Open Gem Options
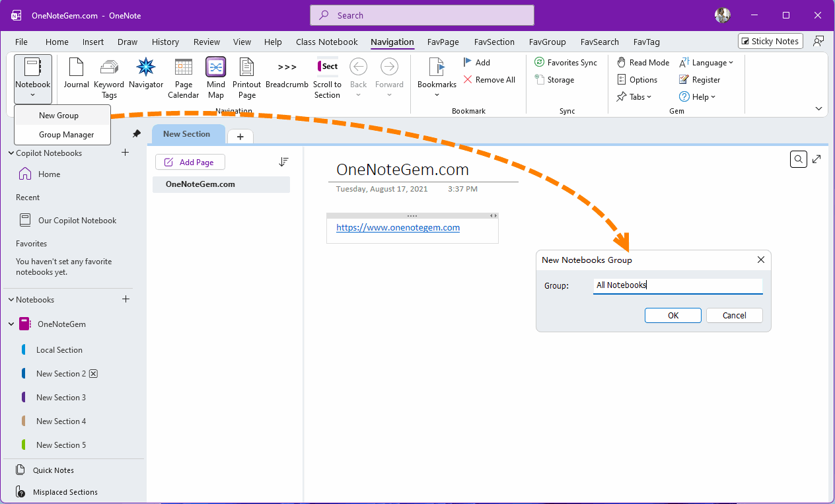835x504 pixels. tap(637, 79)
